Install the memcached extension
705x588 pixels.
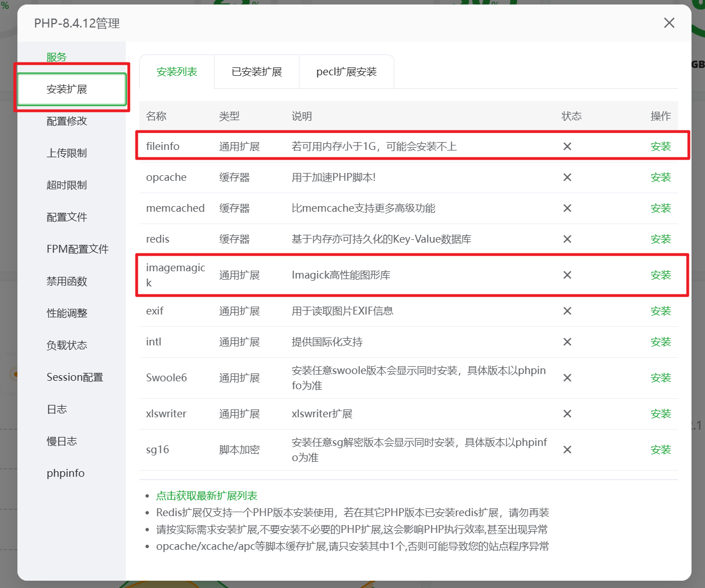661,208
